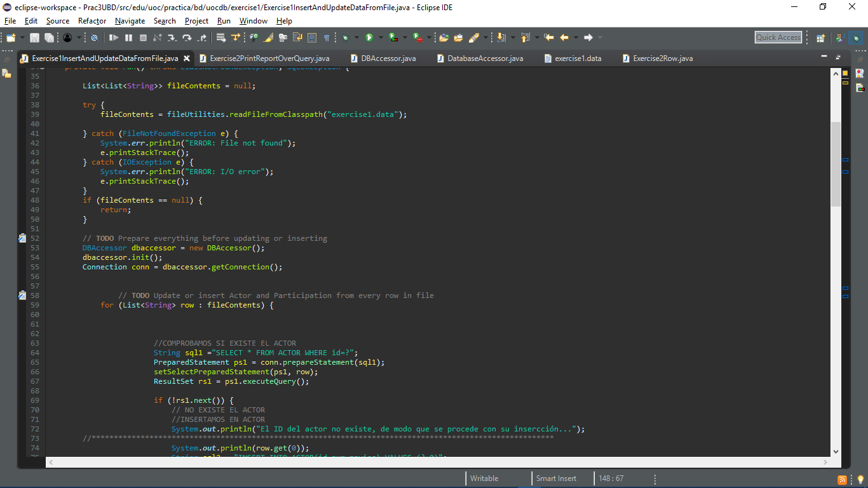Toggle the Java editor breadcrumb
Viewport: 868px width, 488px height.
pyautogui.click(x=253, y=37)
